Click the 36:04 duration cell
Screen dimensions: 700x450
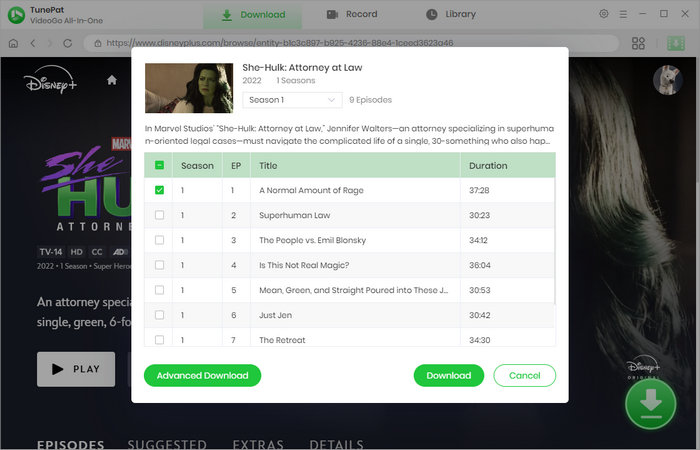click(508, 265)
